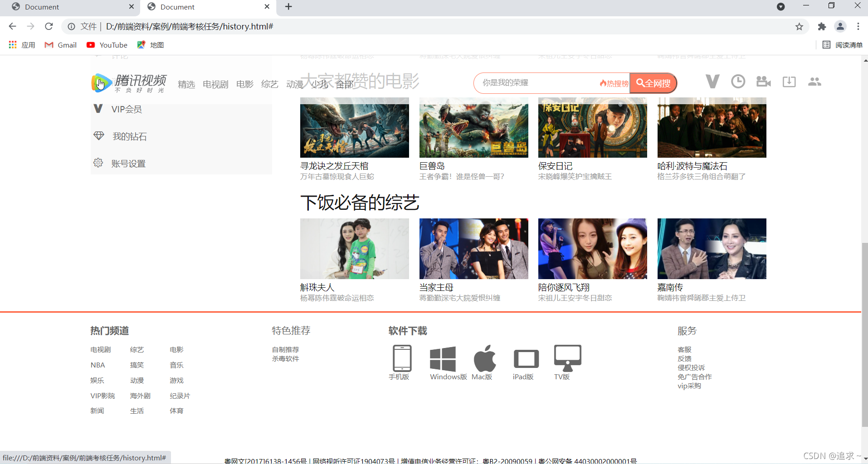The height and width of the screenshot is (464, 868).
Task: Download the 手机版 phone app icon
Action: coord(402,358)
